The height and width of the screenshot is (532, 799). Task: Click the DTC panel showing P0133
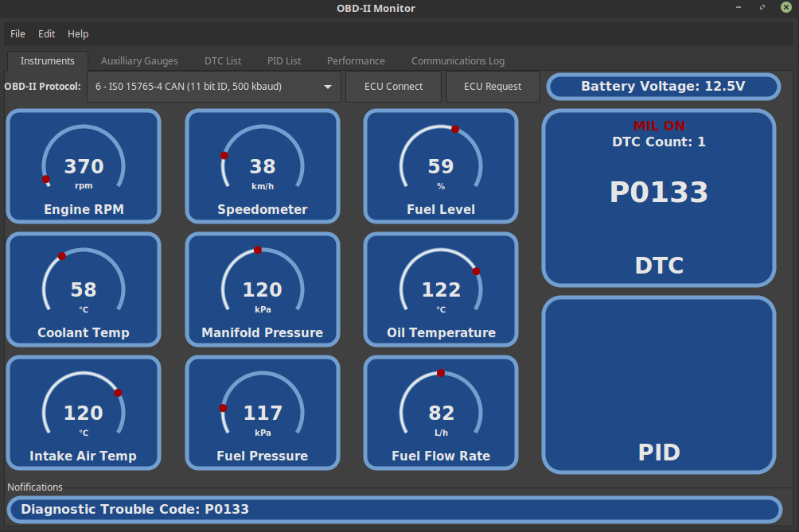coord(659,198)
